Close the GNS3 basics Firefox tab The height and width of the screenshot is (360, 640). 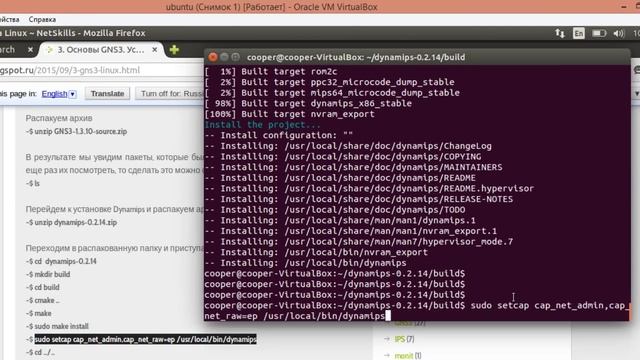(x=155, y=49)
